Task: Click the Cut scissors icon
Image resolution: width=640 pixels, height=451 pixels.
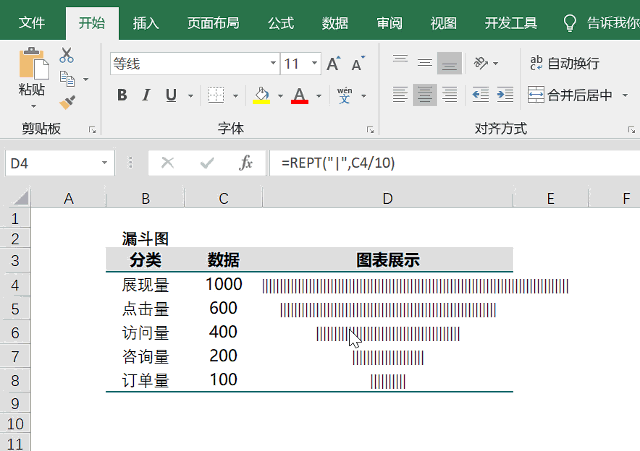Action: coord(67,56)
